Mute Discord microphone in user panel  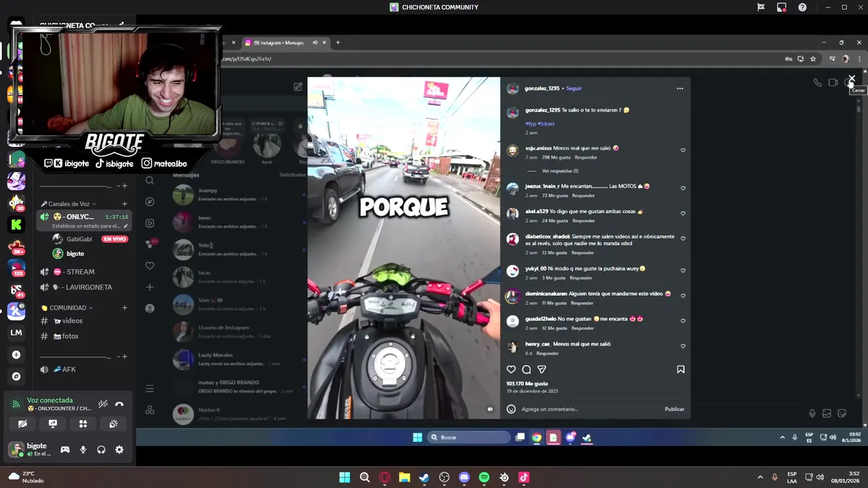pos(83,449)
